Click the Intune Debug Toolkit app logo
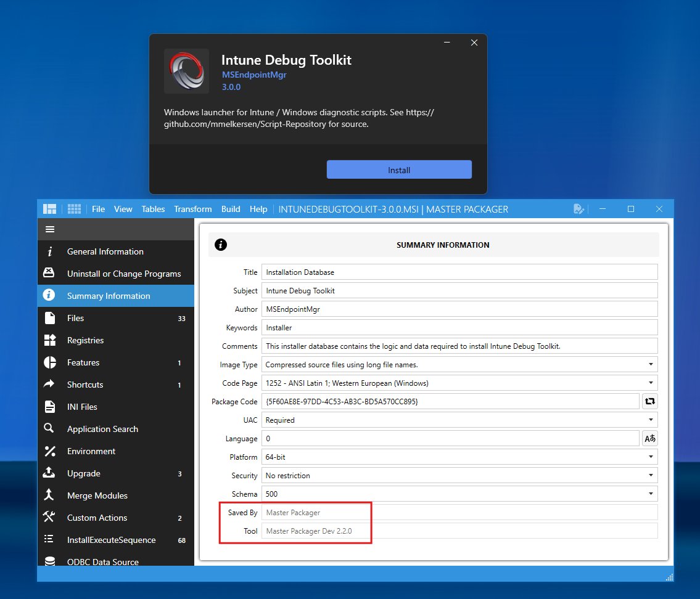The width and height of the screenshot is (700, 599). [x=187, y=71]
